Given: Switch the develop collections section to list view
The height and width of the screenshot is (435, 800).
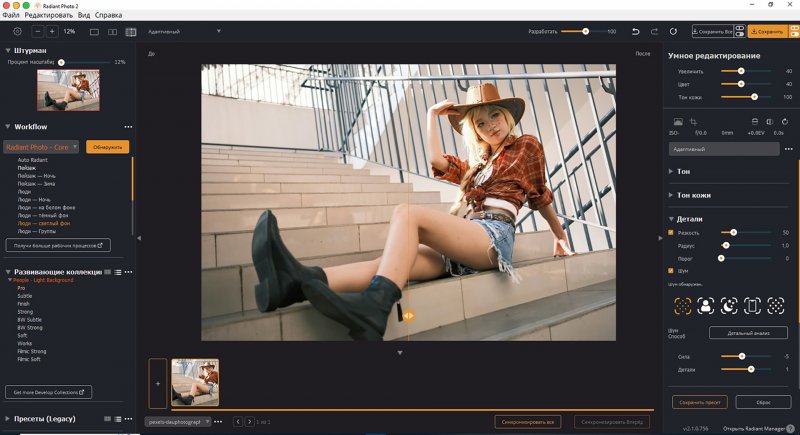Looking at the screenshot, I should (118, 272).
